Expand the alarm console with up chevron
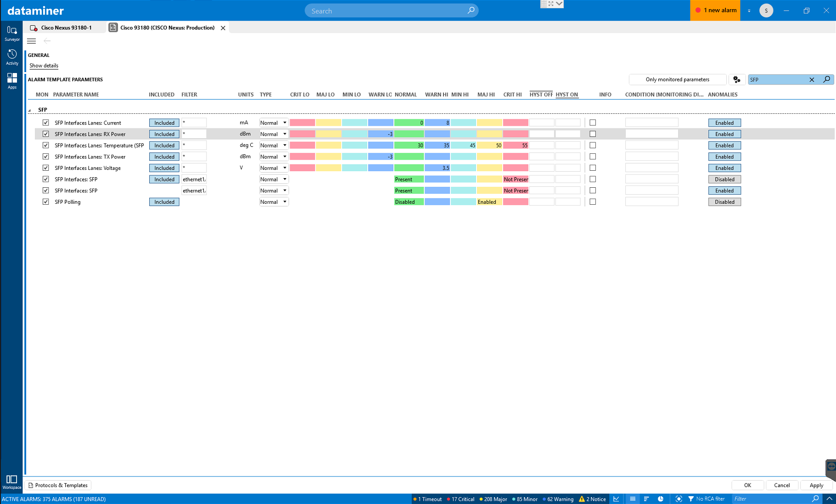Viewport: 836px width, 504px height. coord(829,498)
